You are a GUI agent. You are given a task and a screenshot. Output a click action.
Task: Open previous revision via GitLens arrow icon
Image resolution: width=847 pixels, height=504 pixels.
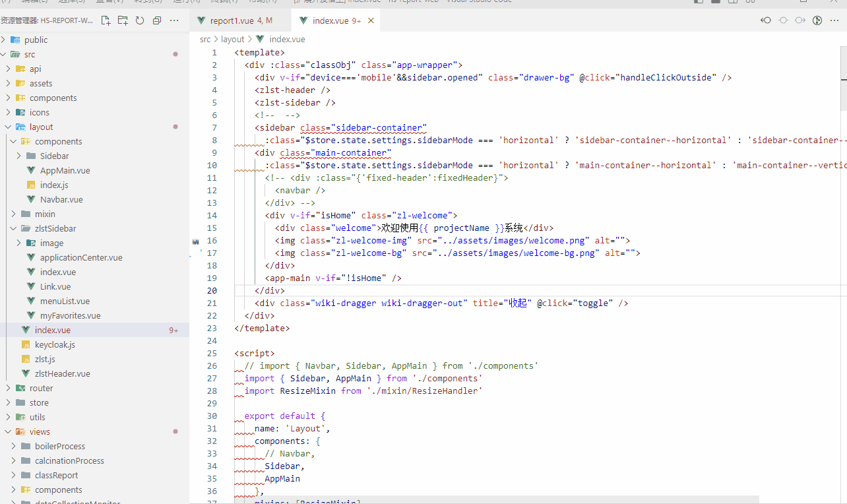[766, 20]
